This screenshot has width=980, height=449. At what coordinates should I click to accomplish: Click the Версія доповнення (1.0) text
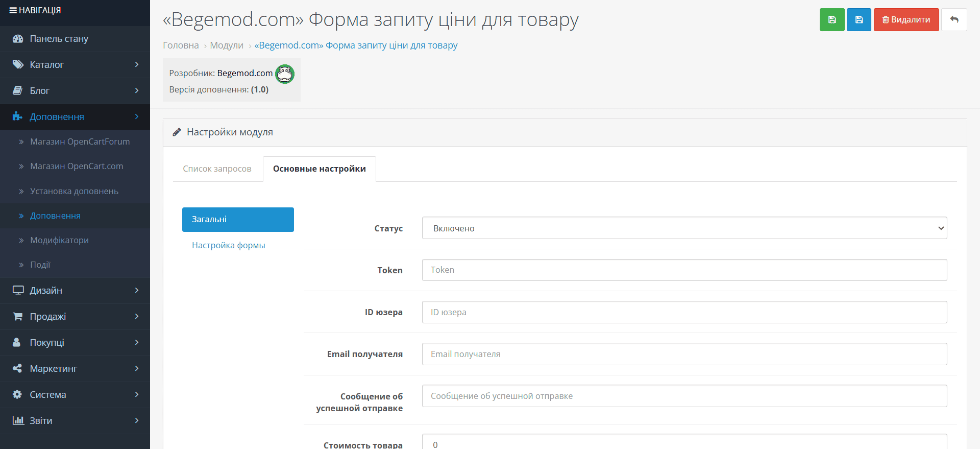coord(219,90)
